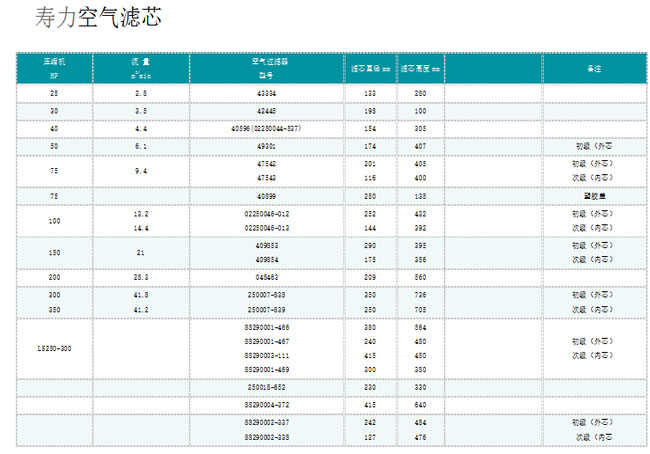Select model cell 88290002-337
650x454 pixels.
[267, 422]
